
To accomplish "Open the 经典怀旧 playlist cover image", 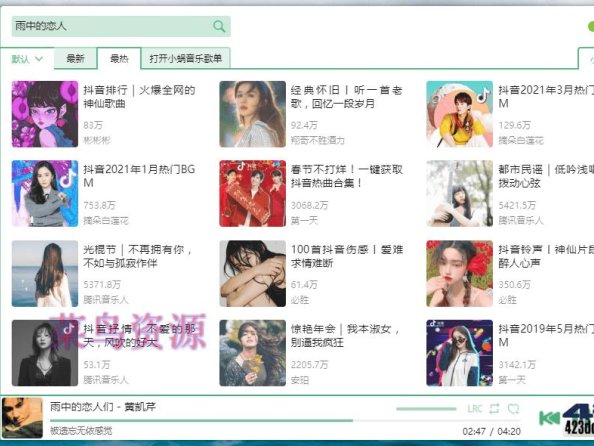I will [x=252, y=114].
